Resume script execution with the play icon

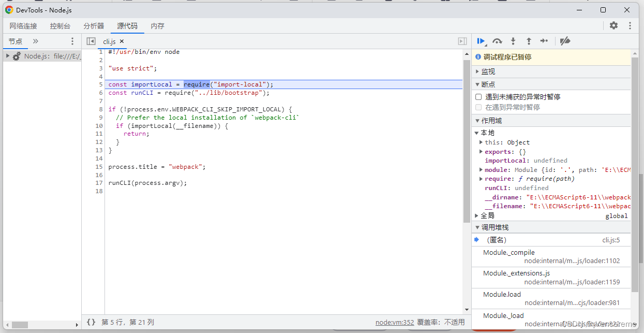[481, 41]
